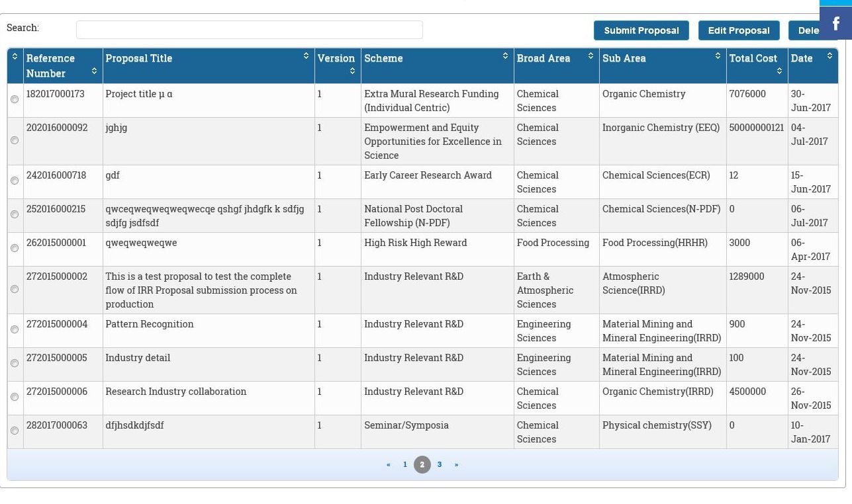
Task: Sort by the Total Cost column arrows
Action: coord(779,71)
